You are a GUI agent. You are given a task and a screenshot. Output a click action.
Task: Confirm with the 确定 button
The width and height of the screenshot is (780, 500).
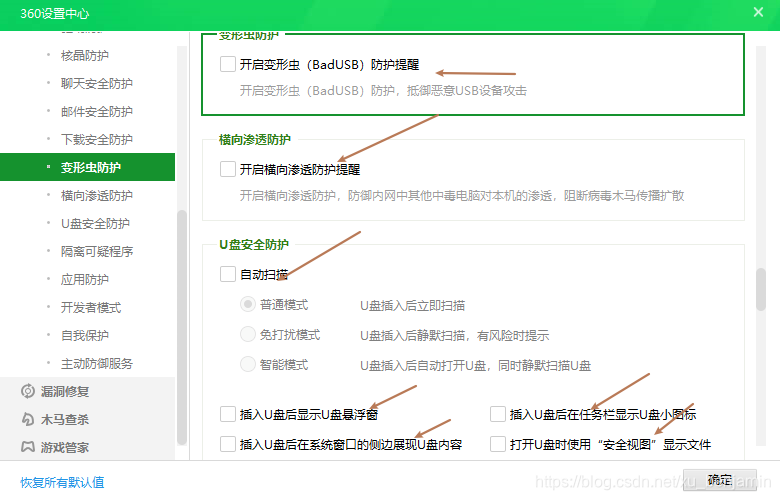coord(720,480)
